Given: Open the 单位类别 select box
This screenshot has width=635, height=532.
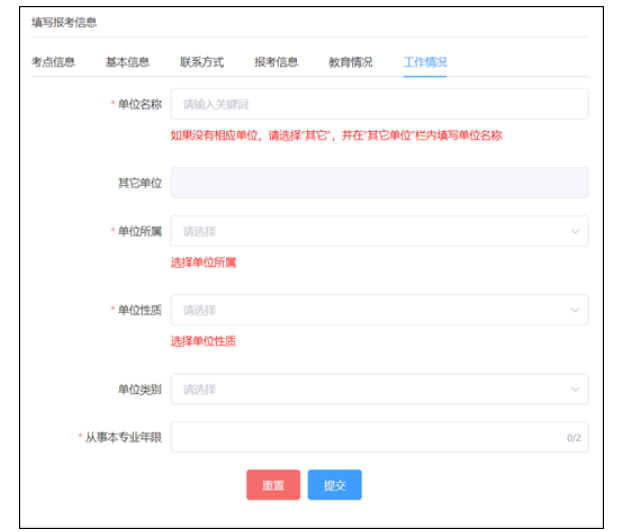Looking at the screenshot, I should pyautogui.click(x=370, y=389).
